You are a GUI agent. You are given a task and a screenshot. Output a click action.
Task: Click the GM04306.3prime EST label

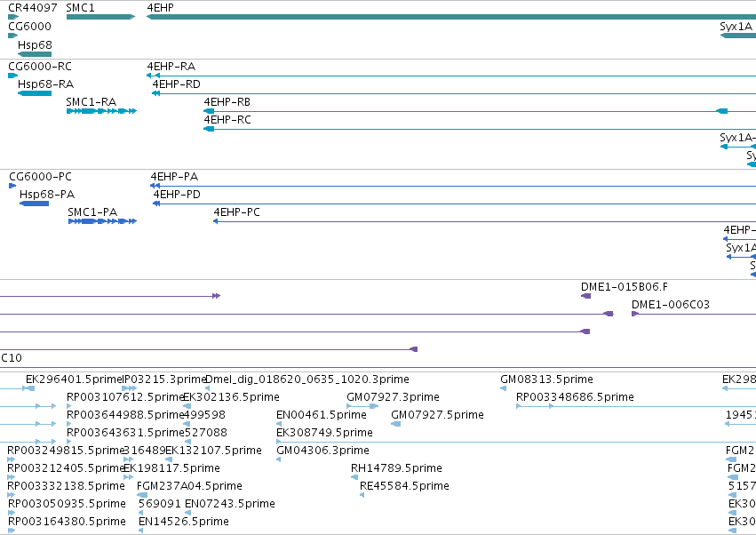323,451
